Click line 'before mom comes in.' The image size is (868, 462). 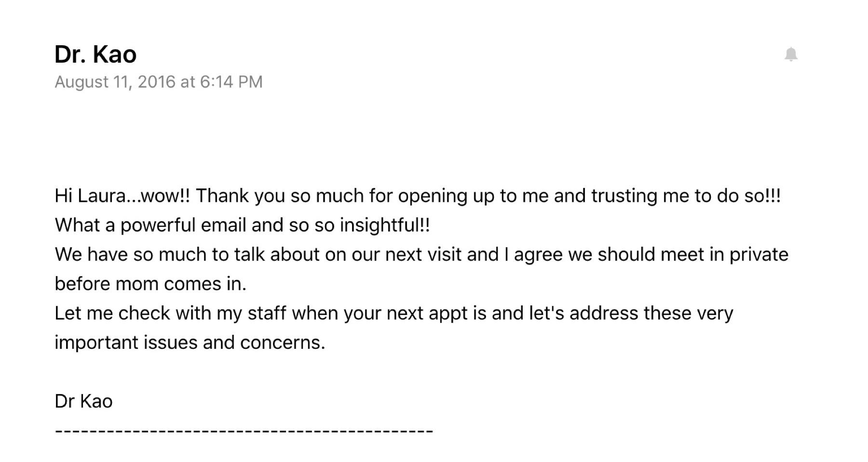click(150, 284)
